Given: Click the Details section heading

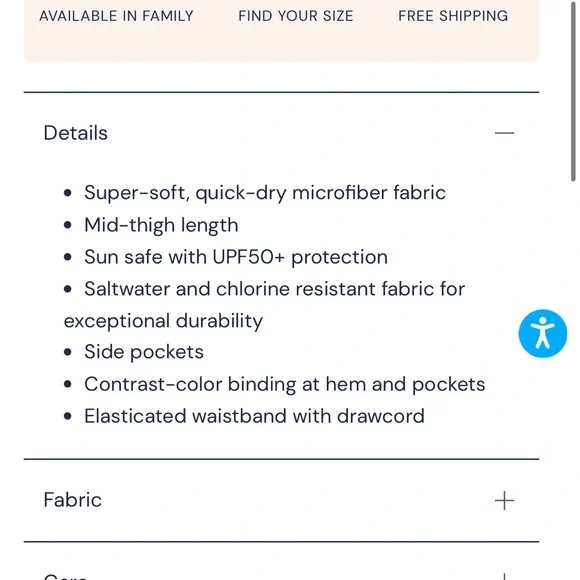Looking at the screenshot, I should click(75, 133).
